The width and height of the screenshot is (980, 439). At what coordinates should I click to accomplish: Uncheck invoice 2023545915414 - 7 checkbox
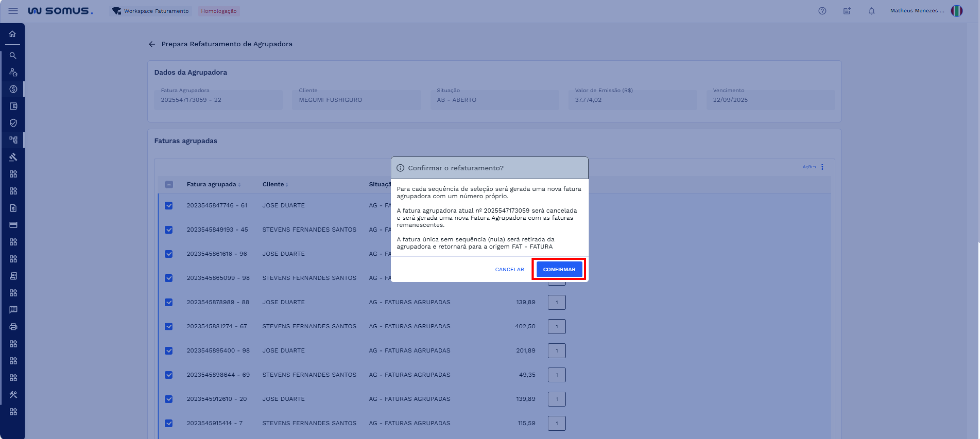pos(169,423)
